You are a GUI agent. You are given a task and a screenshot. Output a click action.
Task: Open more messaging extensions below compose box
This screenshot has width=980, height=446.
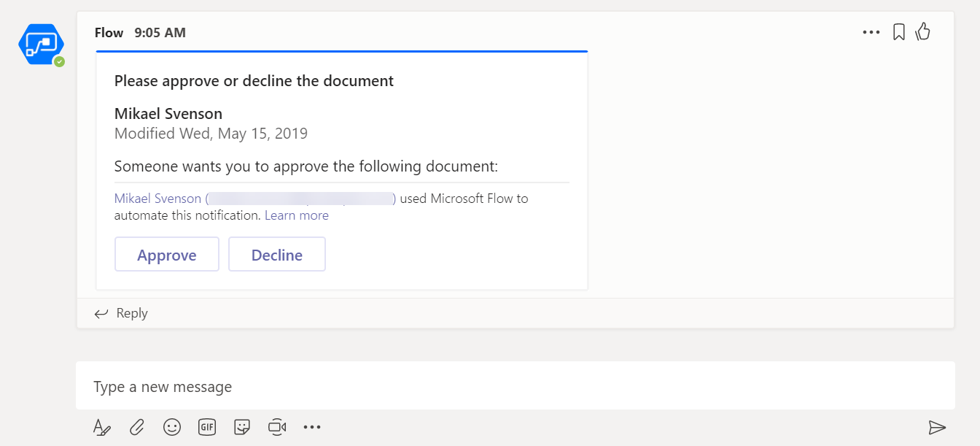[x=312, y=427]
